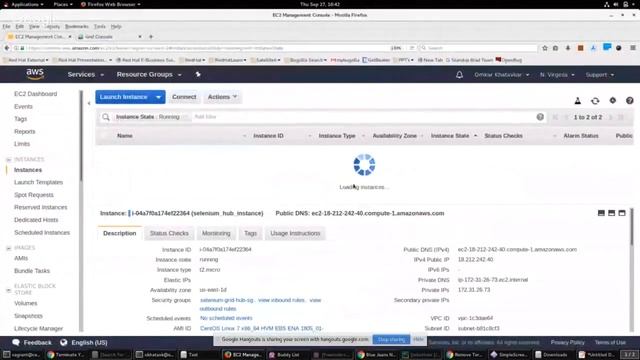Open the Support dropdown
The height and width of the screenshot is (360, 640).
click(600, 75)
